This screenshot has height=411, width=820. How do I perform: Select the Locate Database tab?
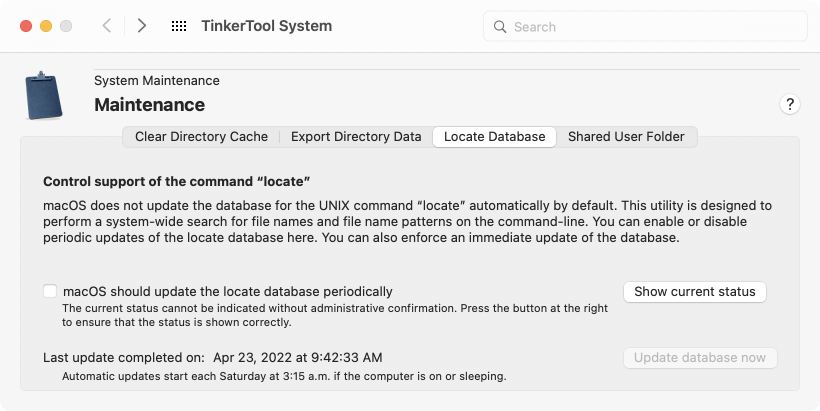pos(495,136)
